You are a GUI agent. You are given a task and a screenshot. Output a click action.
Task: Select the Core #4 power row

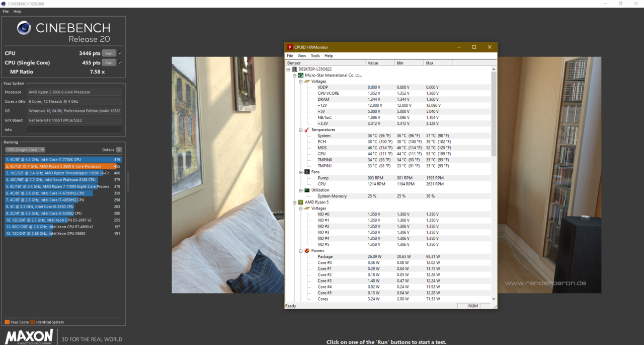point(388,287)
